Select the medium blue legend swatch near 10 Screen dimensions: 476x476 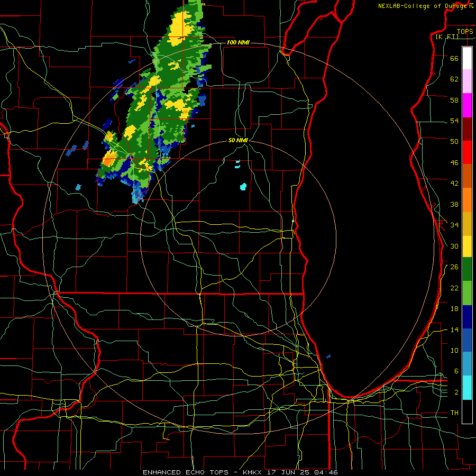[x=467, y=340]
